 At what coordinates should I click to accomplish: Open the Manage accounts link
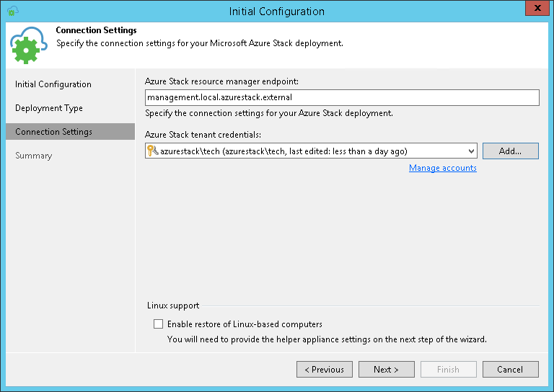[443, 168]
